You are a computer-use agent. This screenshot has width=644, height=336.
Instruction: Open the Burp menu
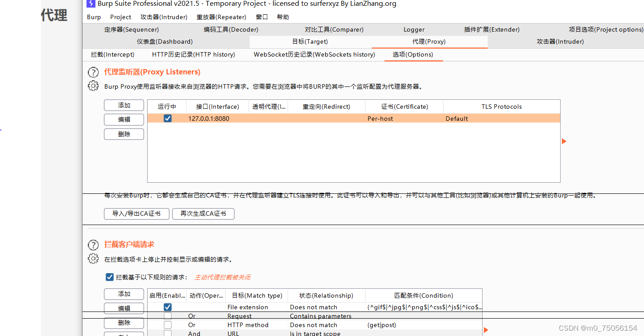click(94, 17)
